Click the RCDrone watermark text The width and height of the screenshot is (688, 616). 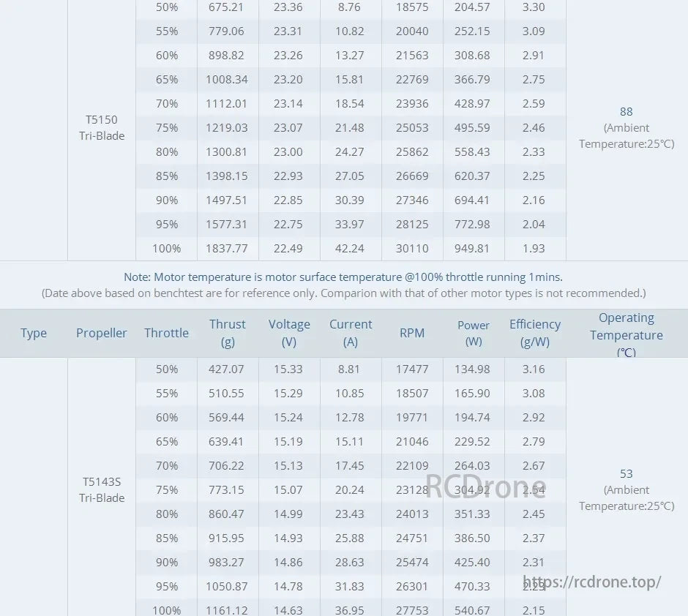tap(486, 487)
